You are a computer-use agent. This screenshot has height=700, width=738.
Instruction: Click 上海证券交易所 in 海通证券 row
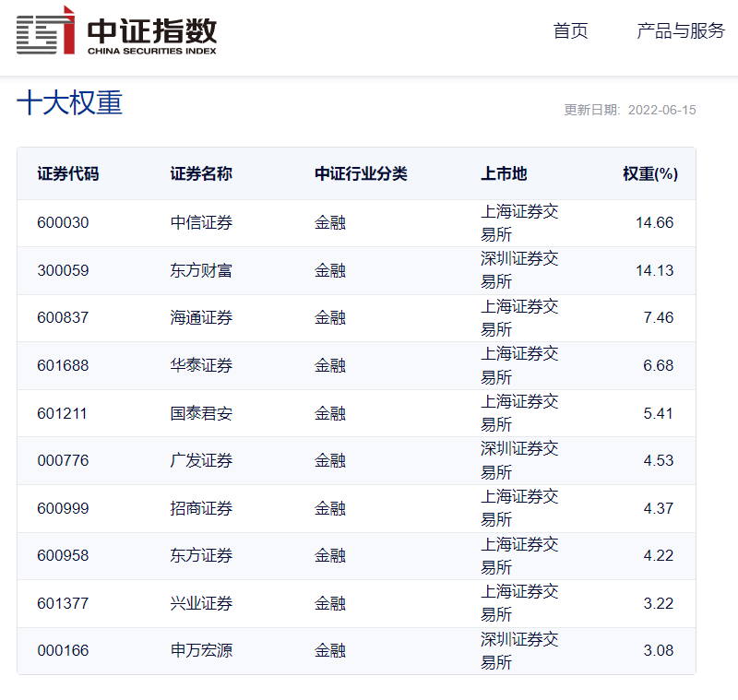click(519, 318)
